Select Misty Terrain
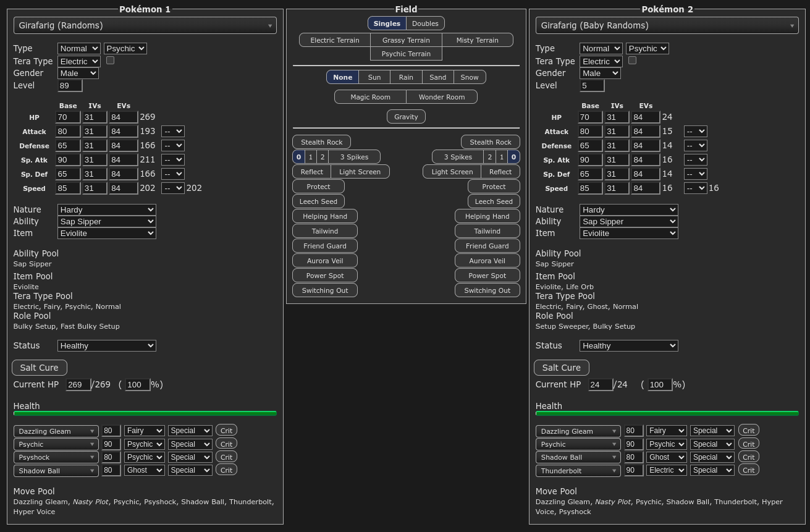Viewport: 810px width, 532px height. pos(478,40)
